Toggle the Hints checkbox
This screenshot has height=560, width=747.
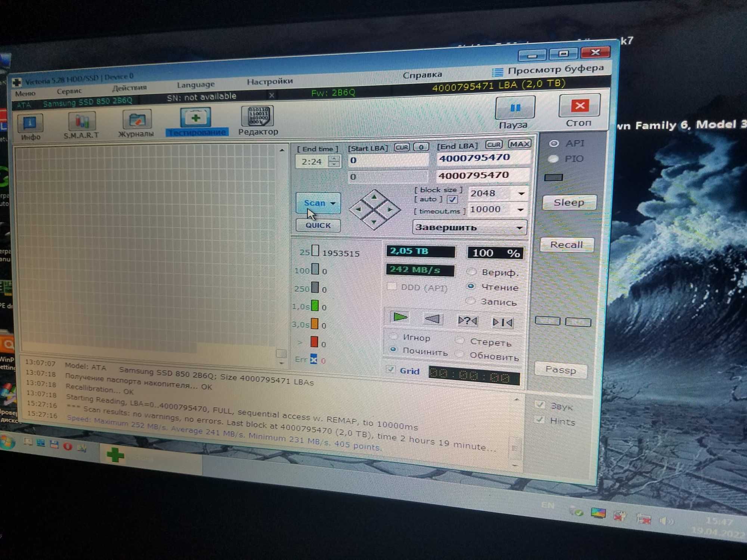[x=539, y=419]
